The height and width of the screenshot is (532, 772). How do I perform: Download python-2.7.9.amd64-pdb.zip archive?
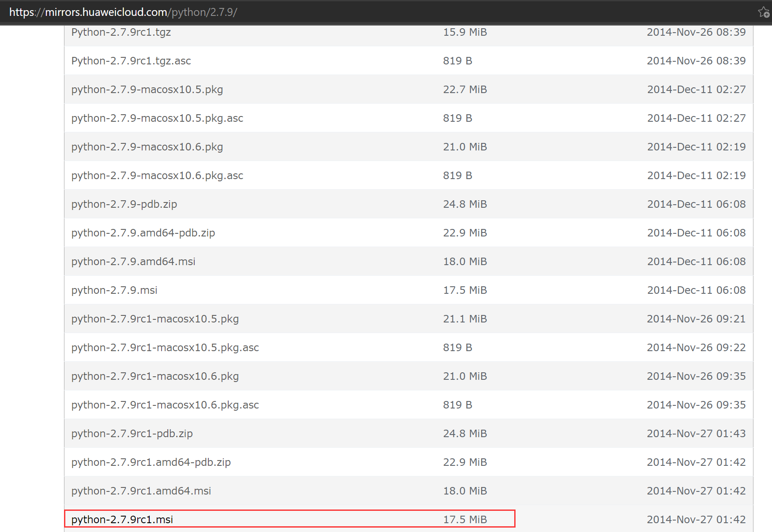(143, 233)
